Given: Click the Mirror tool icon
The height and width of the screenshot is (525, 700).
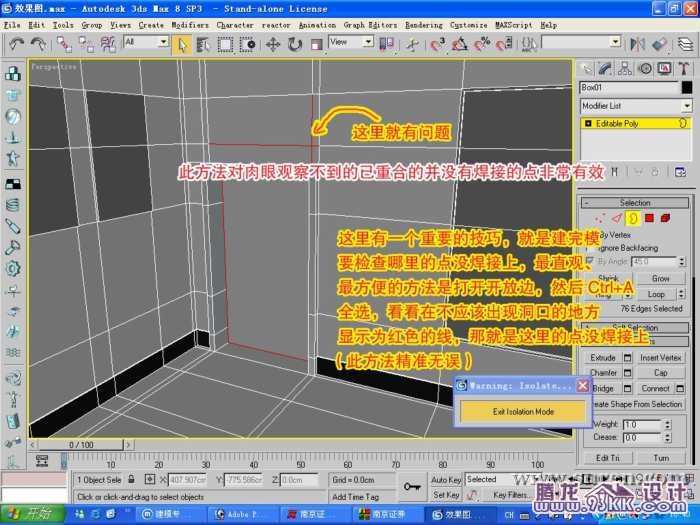Looking at the screenshot, I should (x=638, y=44).
